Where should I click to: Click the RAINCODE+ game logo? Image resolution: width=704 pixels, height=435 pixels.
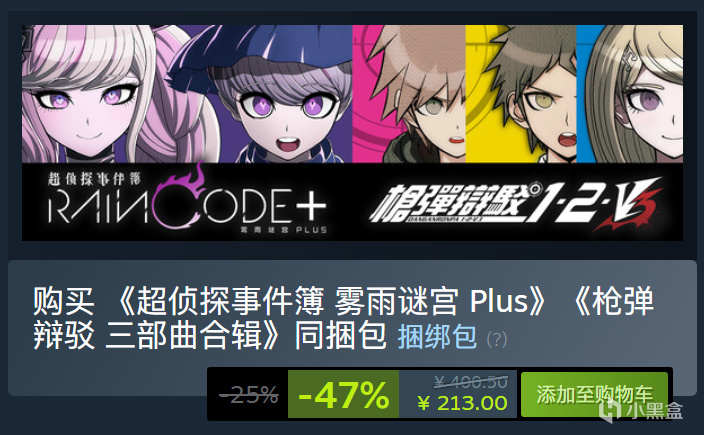pos(187,202)
